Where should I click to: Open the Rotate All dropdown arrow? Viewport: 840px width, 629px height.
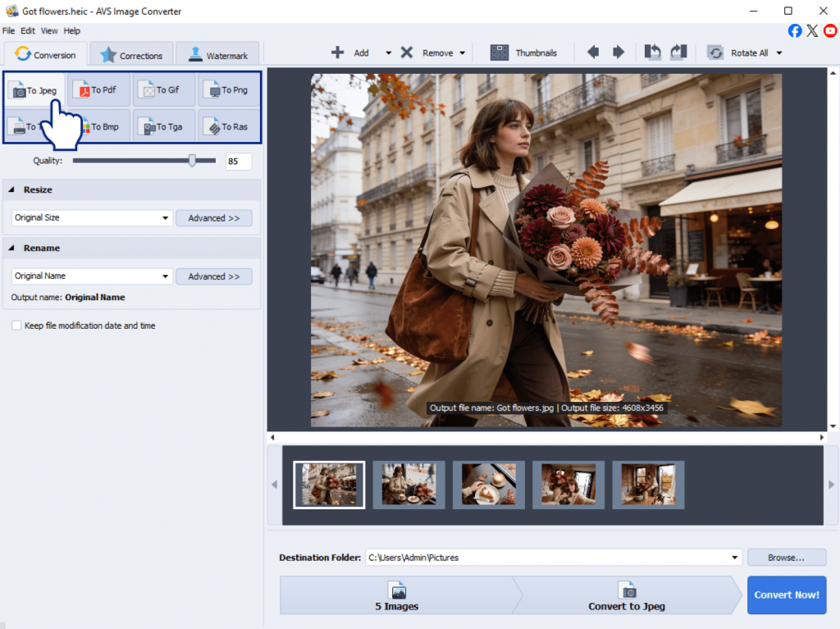tap(779, 53)
